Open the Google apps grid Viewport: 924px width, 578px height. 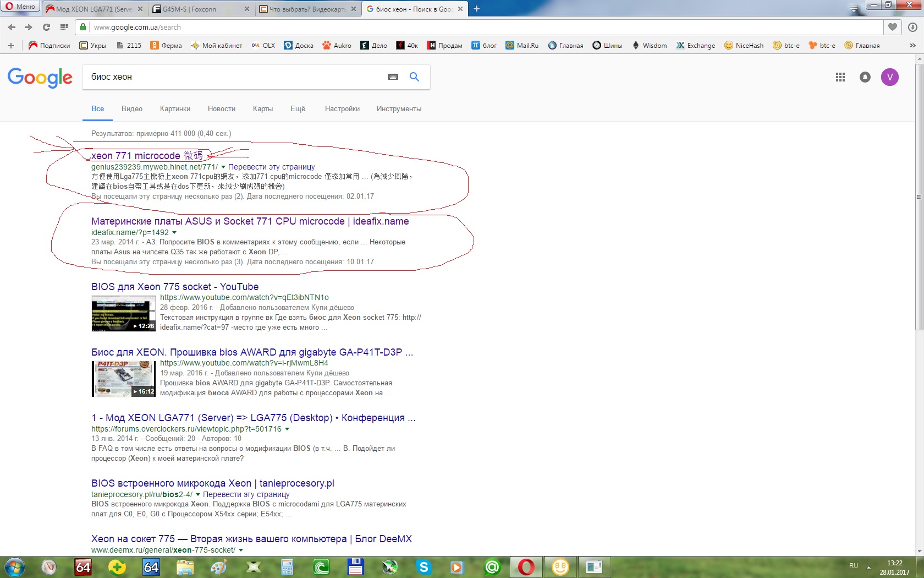(x=840, y=78)
